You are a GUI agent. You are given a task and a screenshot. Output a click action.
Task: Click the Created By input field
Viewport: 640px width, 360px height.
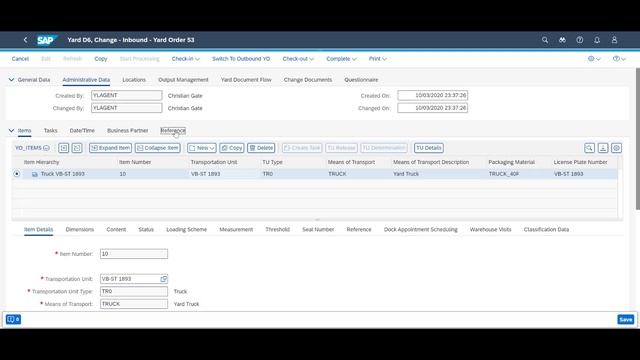click(x=127, y=96)
